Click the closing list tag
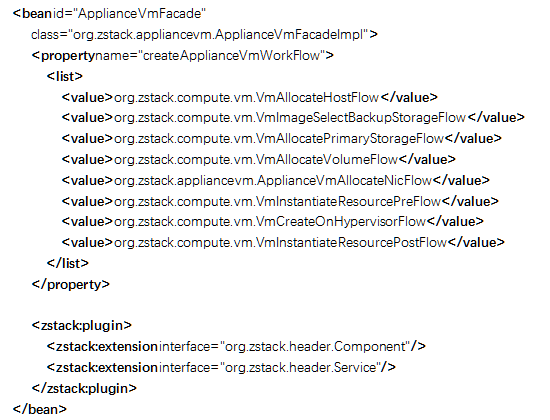The image size is (550, 420). (x=68, y=263)
